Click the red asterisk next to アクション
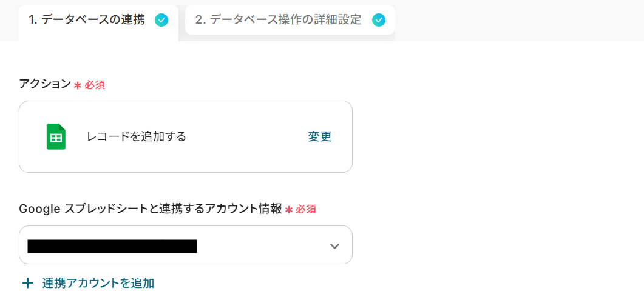 (78, 85)
